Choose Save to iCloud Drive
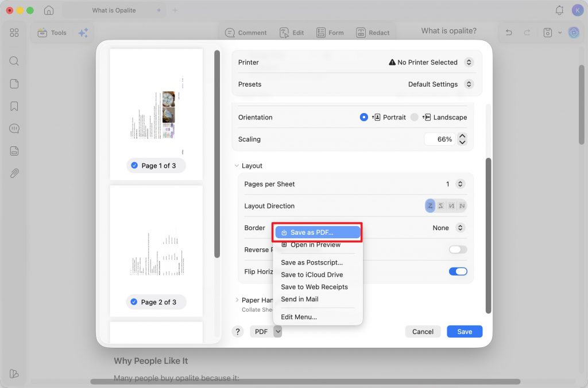This screenshot has width=588, height=388. pyautogui.click(x=318, y=275)
